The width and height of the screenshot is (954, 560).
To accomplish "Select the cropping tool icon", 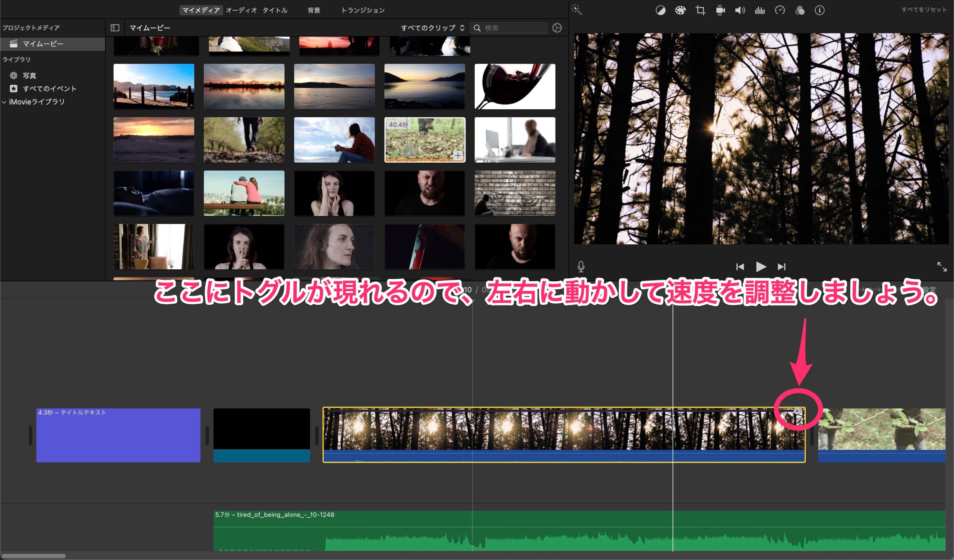I will (x=700, y=10).
